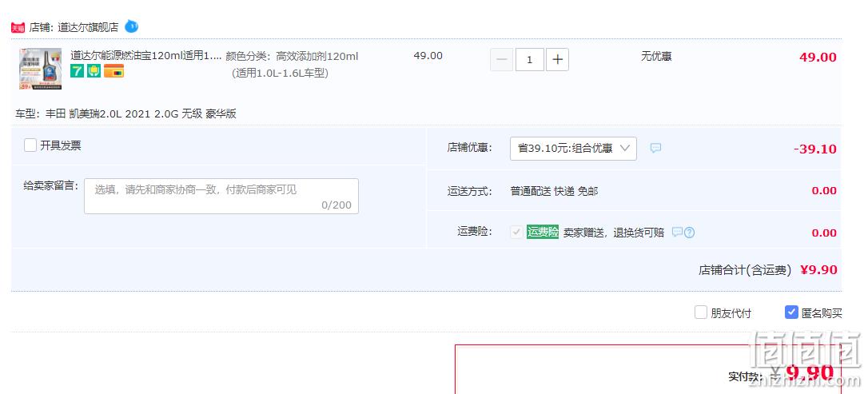Click color category text 高效添加剂120ml
The image size is (868, 394).
click(x=317, y=57)
